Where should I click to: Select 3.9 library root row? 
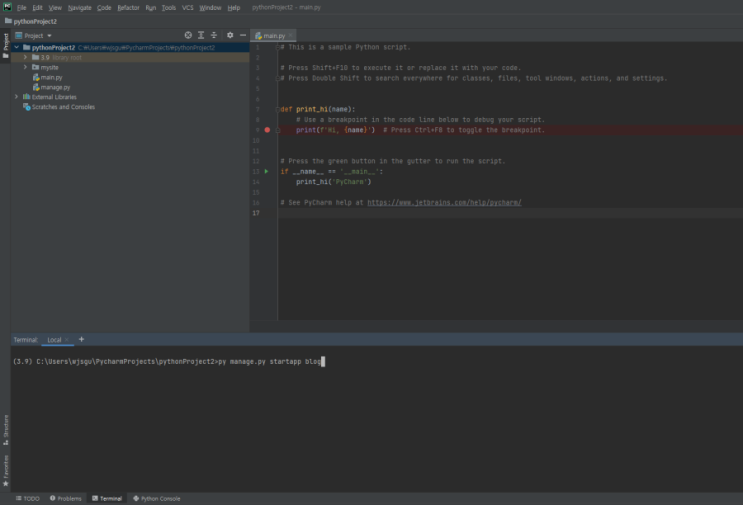point(130,57)
